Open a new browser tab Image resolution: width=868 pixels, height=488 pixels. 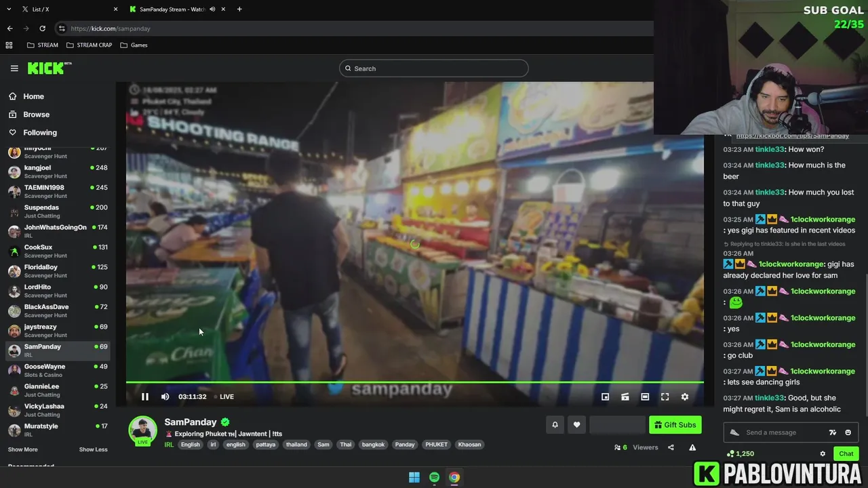pos(239,9)
